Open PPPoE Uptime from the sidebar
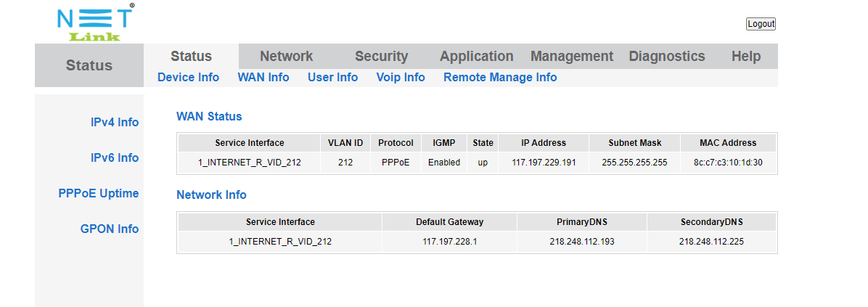 (x=99, y=193)
